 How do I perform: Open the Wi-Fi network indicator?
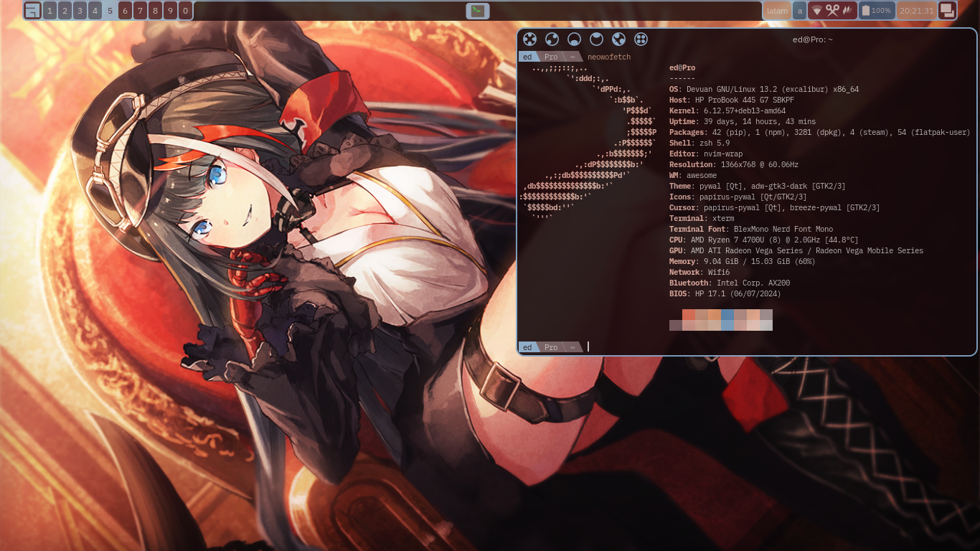coord(817,11)
